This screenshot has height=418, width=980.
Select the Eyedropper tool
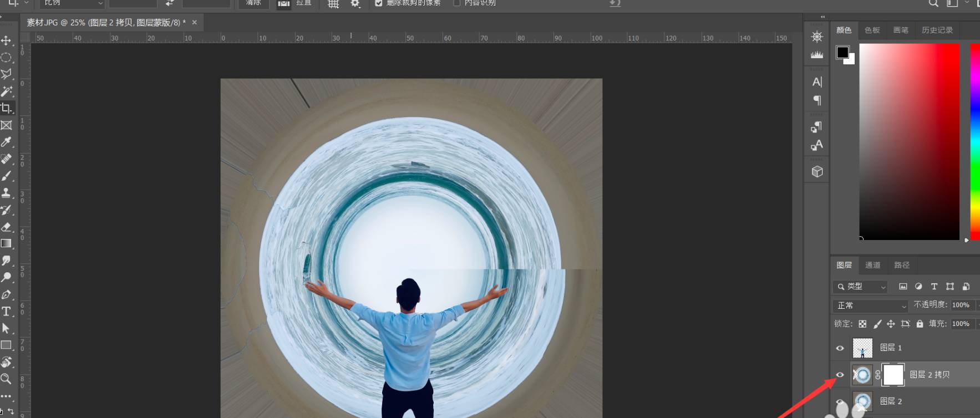click(6, 142)
